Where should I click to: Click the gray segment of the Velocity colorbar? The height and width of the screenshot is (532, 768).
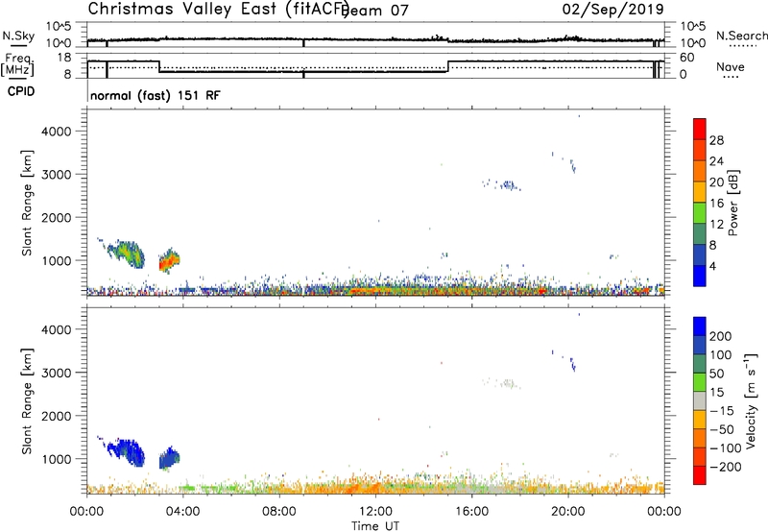tap(700, 401)
